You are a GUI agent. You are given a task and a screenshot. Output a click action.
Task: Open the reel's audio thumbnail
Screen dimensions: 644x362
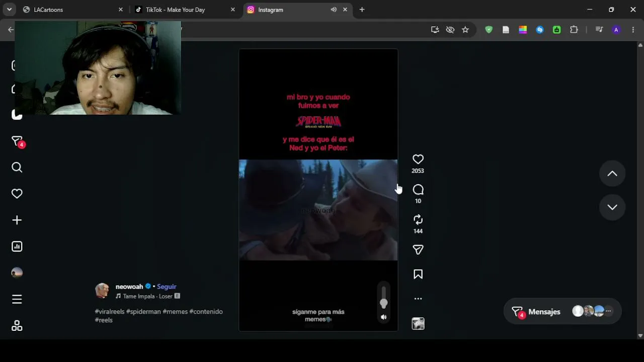pyautogui.click(x=418, y=324)
